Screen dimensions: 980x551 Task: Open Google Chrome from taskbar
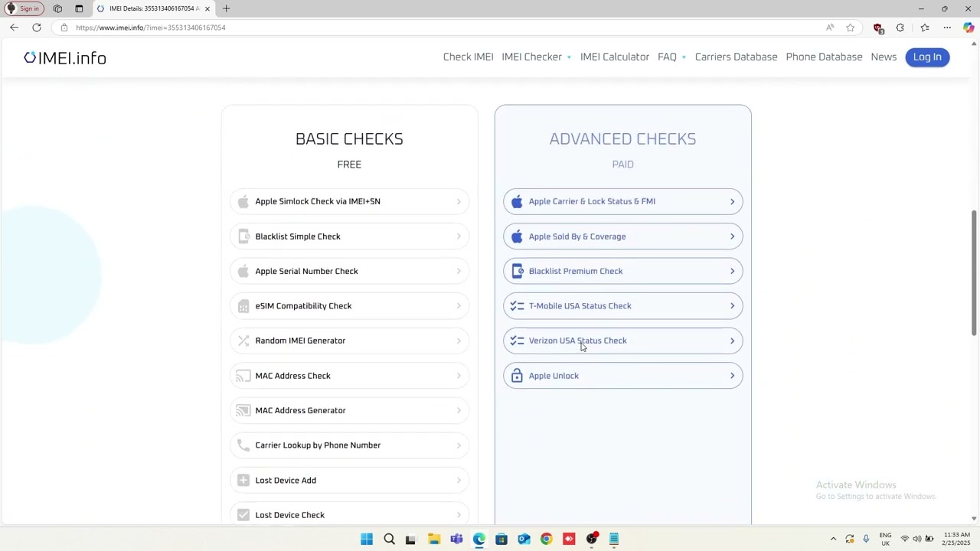tap(546, 540)
